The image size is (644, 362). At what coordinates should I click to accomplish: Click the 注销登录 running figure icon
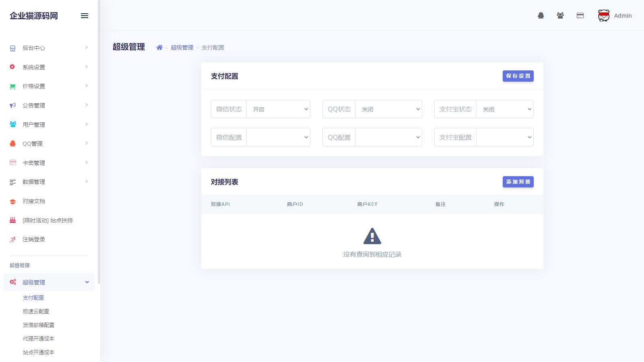tap(13, 240)
